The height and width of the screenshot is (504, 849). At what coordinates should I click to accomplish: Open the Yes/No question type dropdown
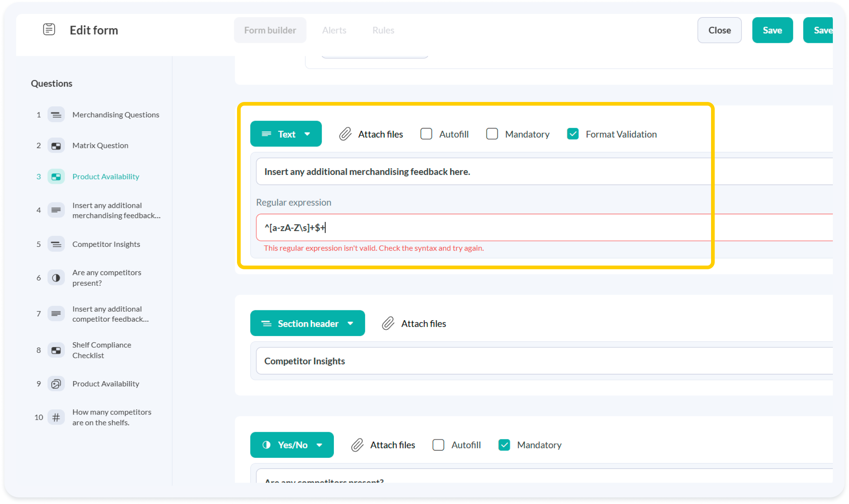point(292,445)
